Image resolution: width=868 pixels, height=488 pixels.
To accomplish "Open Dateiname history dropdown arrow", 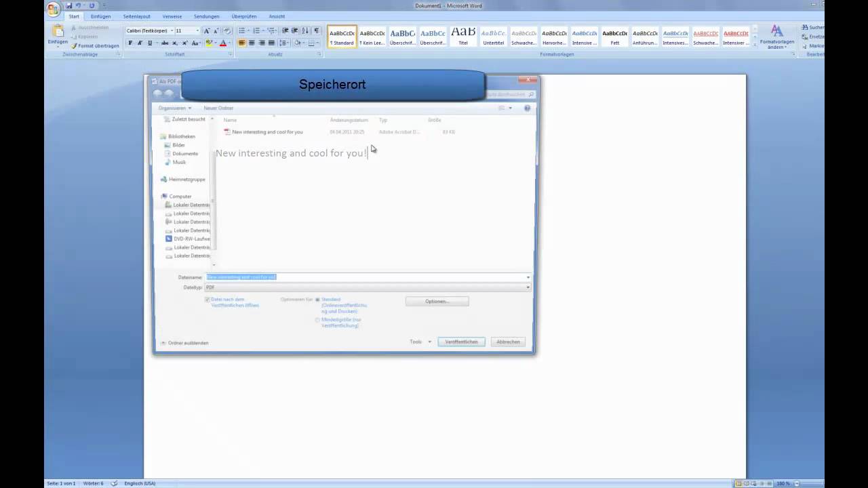I will click(x=528, y=277).
